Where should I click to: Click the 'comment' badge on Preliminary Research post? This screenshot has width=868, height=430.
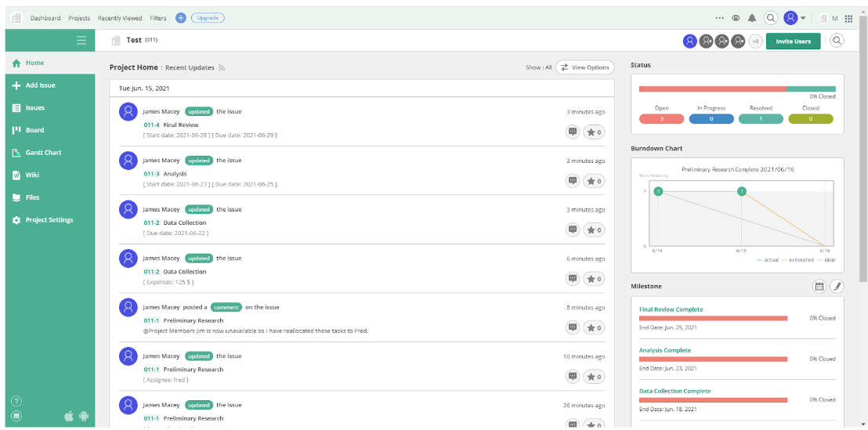[226, 307]
